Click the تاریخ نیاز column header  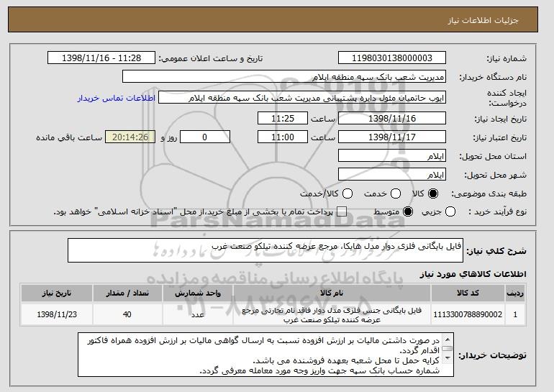click(57, 293)
